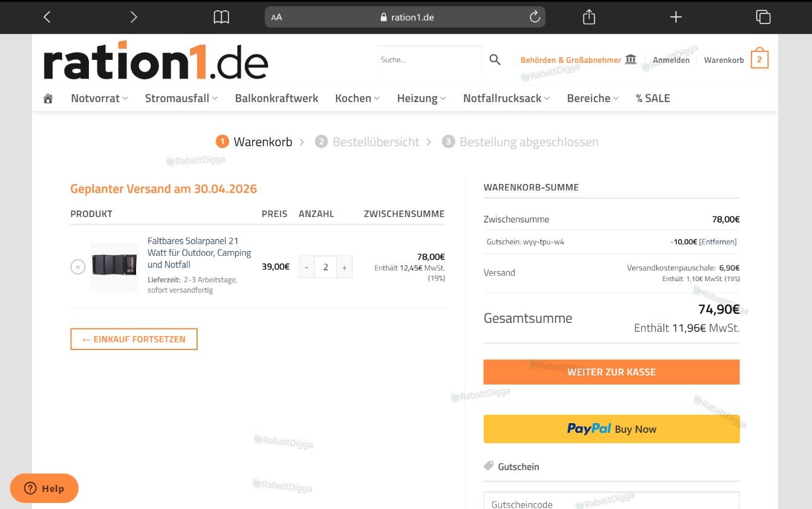
Task: Click the government building icon
Action: click(x=631, y=59)
